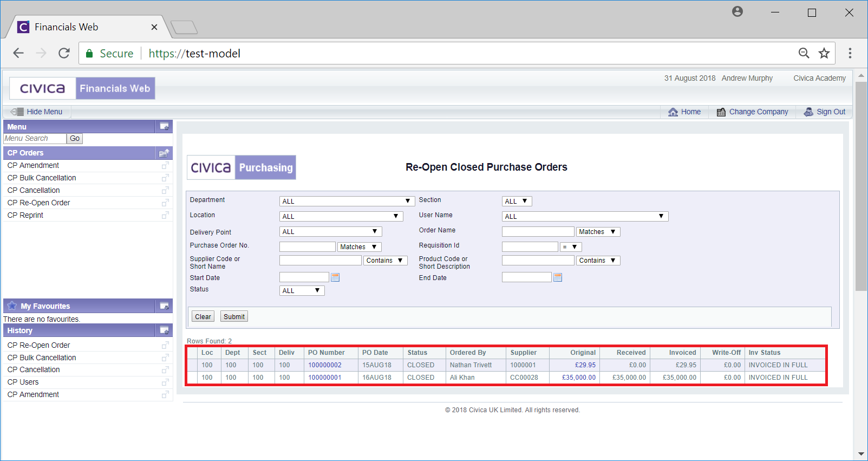Click the new tab button
The height and width of the screenshot is (461, 868).
(184, 27)
